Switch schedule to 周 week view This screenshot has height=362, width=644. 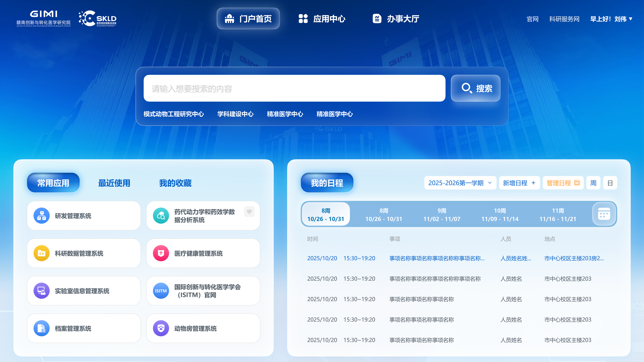click(593, 183)
